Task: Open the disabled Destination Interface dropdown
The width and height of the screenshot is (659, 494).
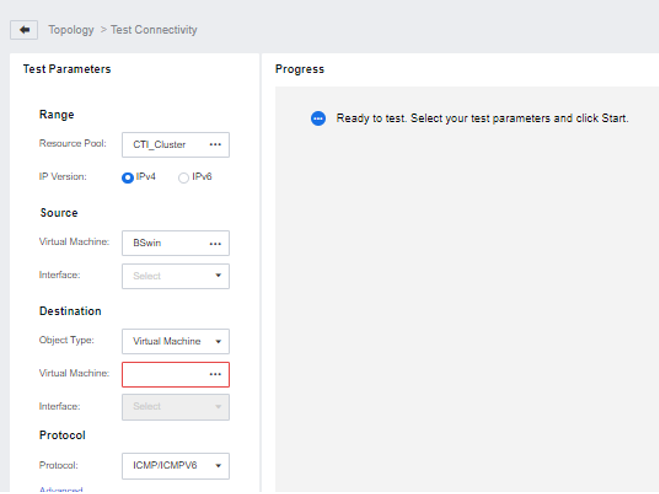Action: pyautogui.click(x=176, y=407)
